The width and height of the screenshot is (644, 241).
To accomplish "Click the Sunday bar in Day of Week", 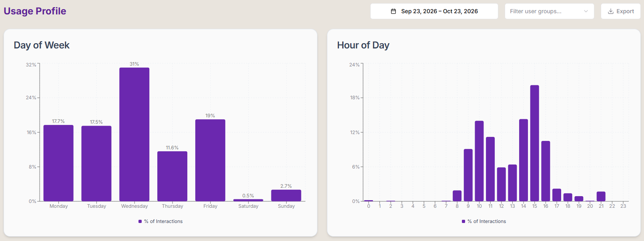I will (286, 195).
